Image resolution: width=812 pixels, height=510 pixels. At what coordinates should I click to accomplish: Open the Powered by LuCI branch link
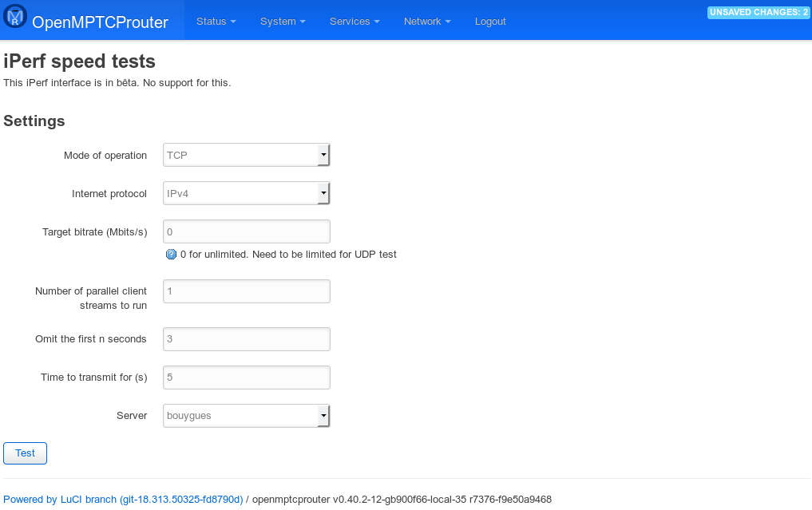click(x=123, y=499)
